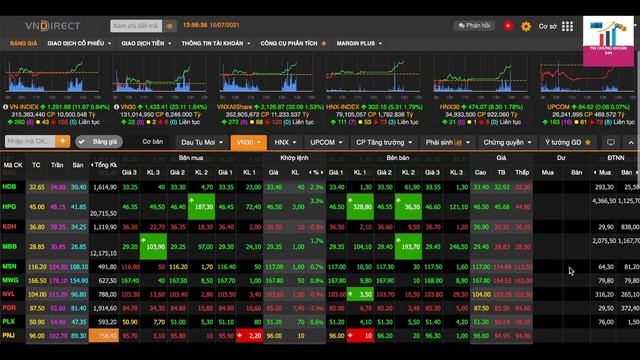Select the MBB stock code
Screen dimensions: 640x360
pyautogui.click(x=9, y=247)
